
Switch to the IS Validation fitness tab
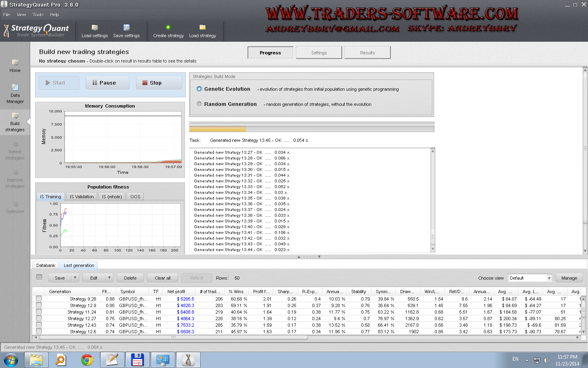(x=82, y=197)
